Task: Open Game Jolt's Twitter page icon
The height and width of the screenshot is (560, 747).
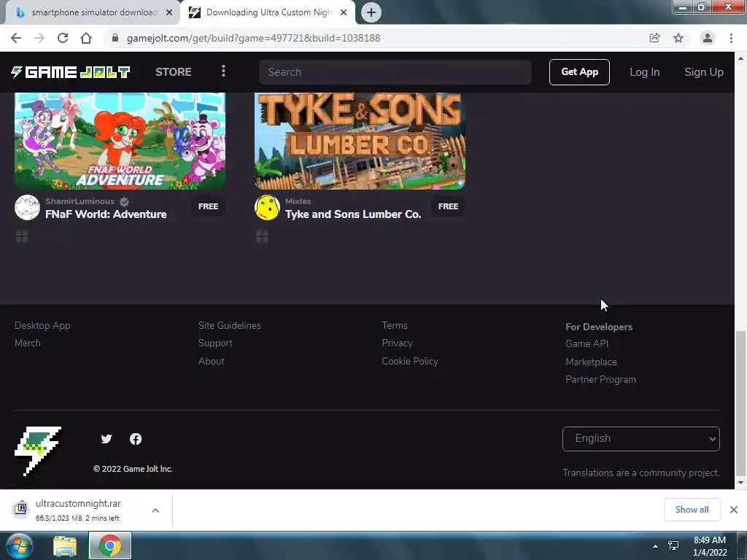Action: tap(107, 438)
